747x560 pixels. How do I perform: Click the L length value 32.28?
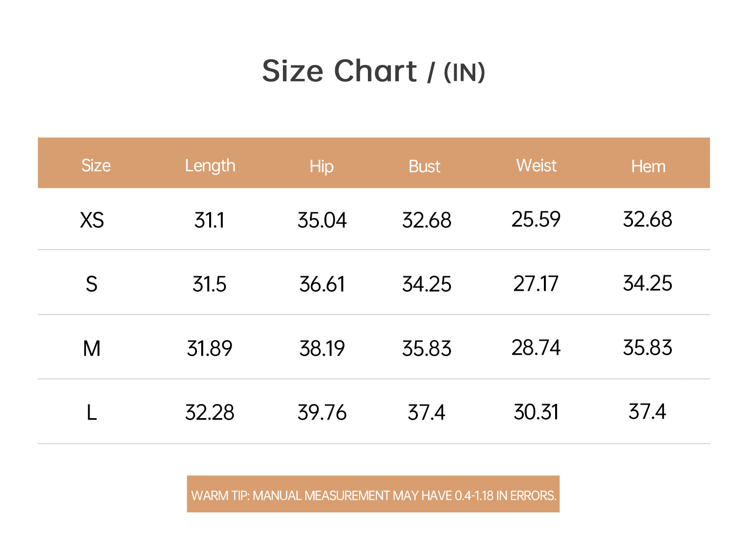(x=210, y=413)
